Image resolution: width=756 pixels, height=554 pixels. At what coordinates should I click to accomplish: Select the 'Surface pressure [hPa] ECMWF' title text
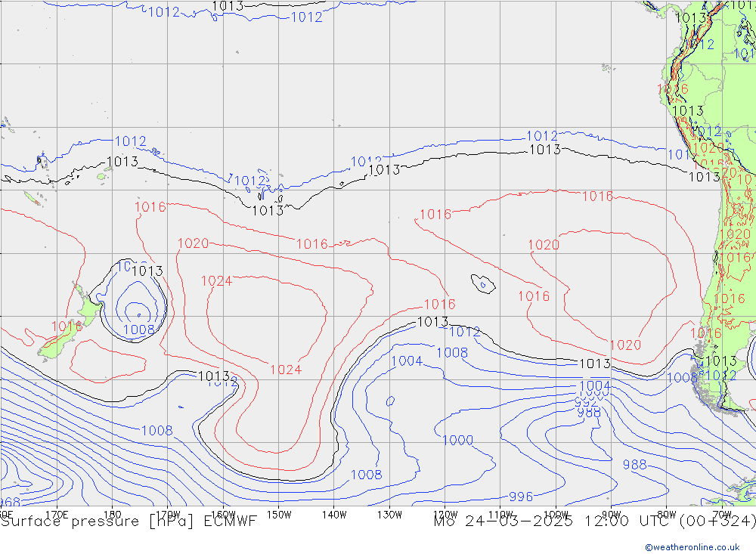129,522
